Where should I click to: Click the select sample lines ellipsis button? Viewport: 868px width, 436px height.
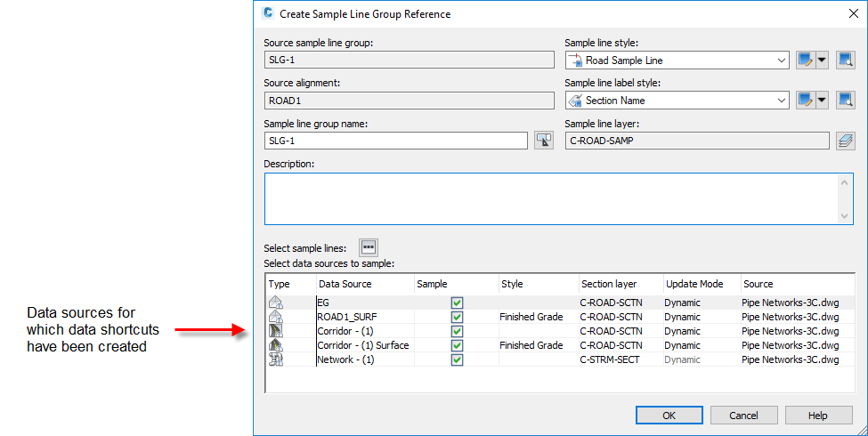[x=369, y=247]
